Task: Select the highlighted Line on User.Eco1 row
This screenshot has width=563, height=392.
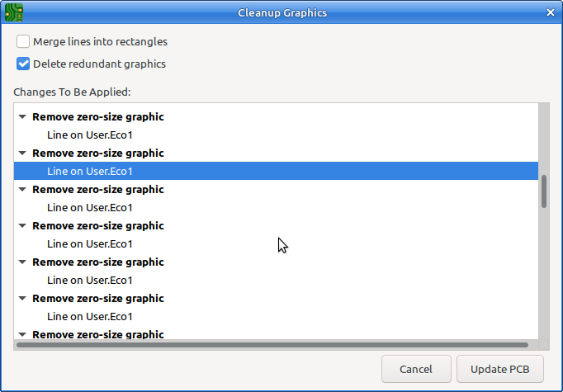Action: [276, 171]
